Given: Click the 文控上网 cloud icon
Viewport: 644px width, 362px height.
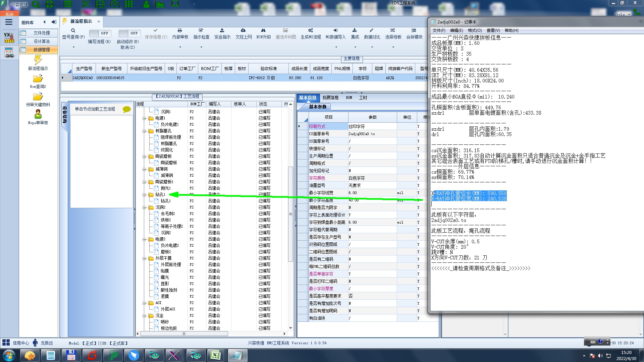Looking at the screenshot, I should click(243, 31).
